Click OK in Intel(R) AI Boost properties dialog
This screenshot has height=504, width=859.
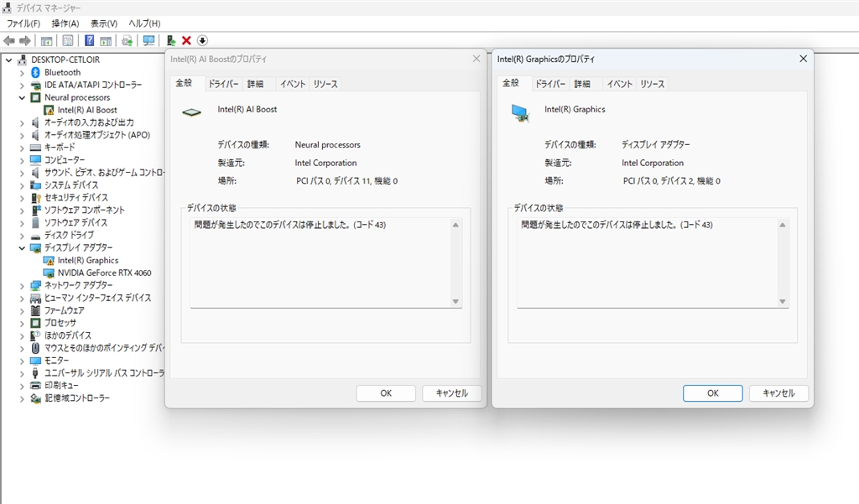(386, 393)
